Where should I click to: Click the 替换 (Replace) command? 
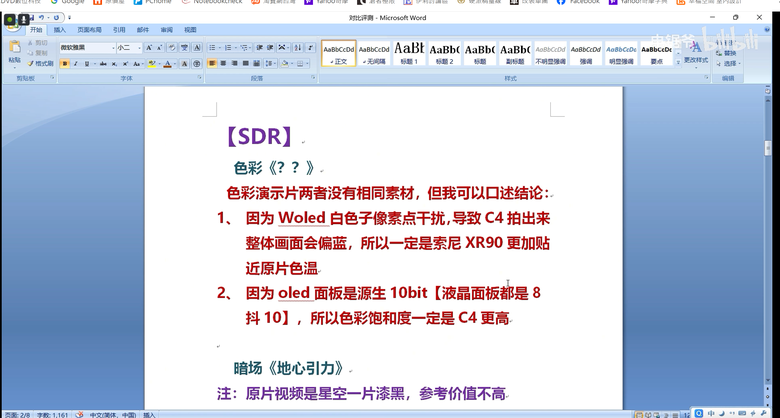(x=727, y=53)
